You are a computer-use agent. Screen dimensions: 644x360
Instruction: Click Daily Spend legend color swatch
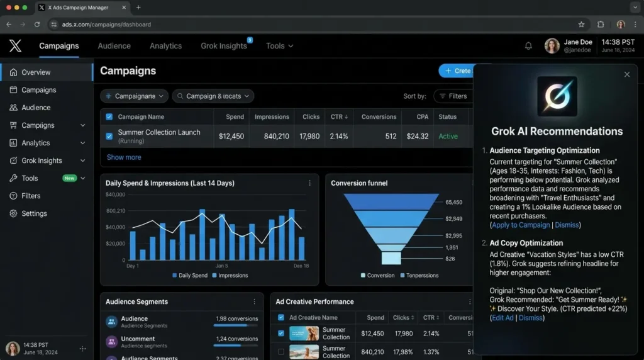coord(175,275)
